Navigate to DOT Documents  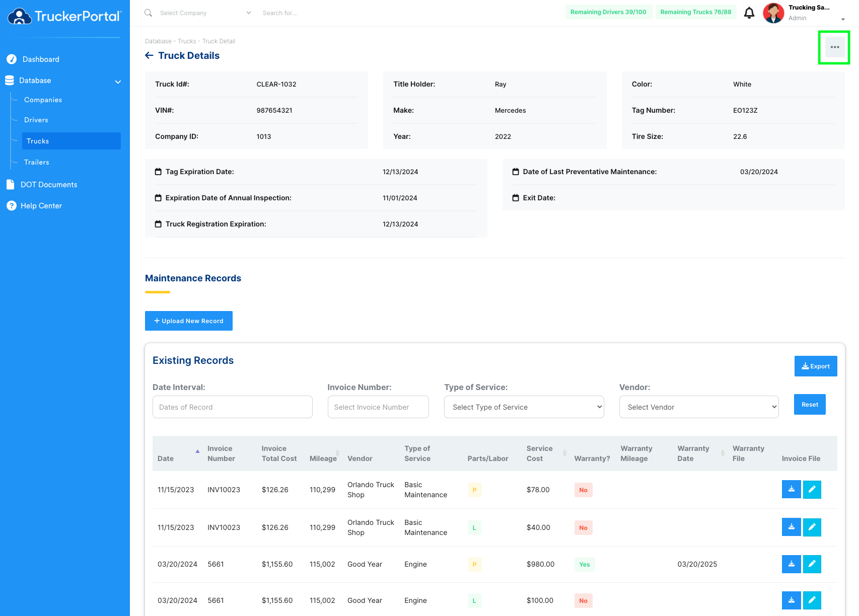point(49,185)
